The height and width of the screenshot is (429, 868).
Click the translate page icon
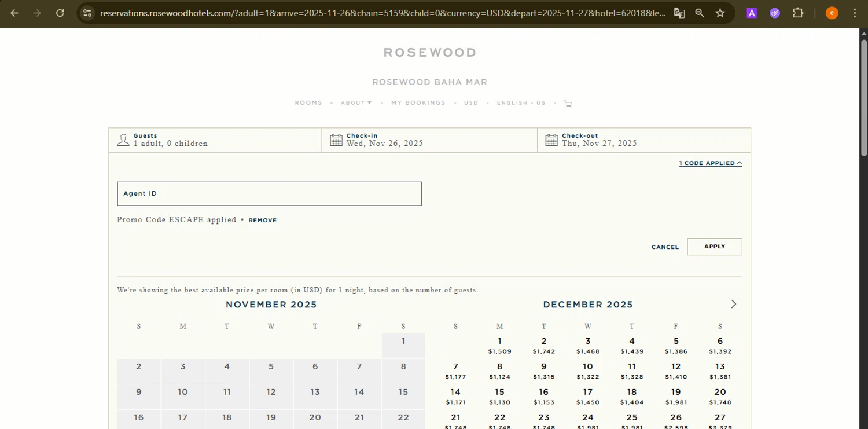[679, 13]
